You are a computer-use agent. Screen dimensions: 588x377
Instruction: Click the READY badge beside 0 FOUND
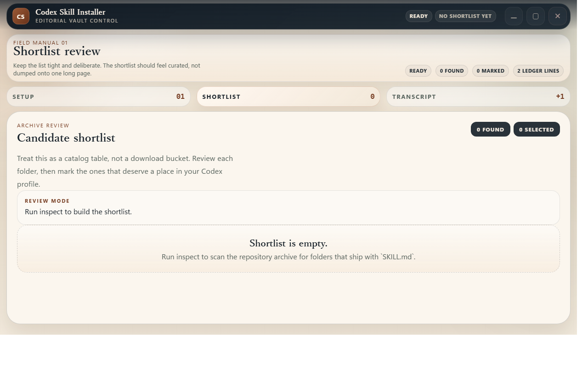[x=418, y=71]
